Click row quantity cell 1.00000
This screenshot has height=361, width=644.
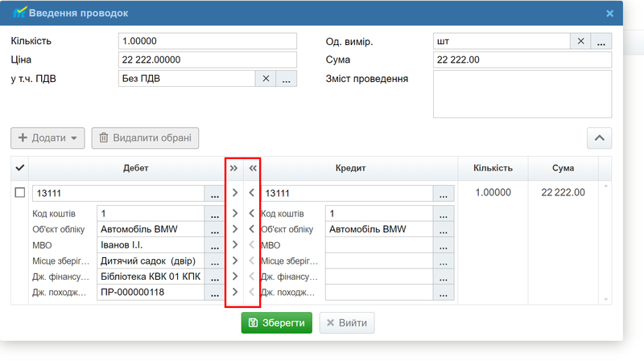[493, 192]
